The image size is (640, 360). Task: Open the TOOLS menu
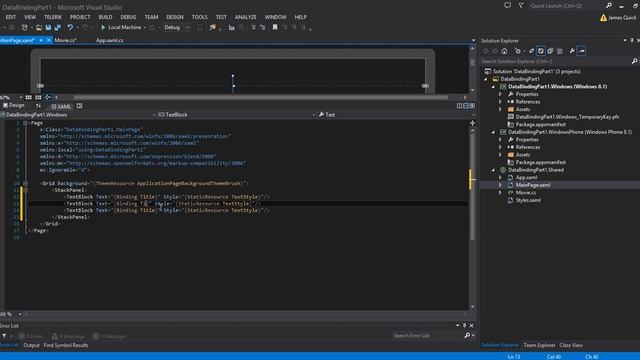(200, 17)
